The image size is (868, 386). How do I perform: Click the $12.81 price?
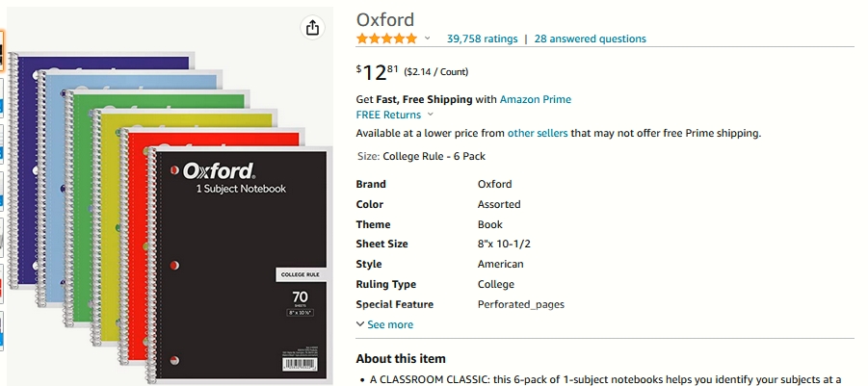tap(377, 72)
